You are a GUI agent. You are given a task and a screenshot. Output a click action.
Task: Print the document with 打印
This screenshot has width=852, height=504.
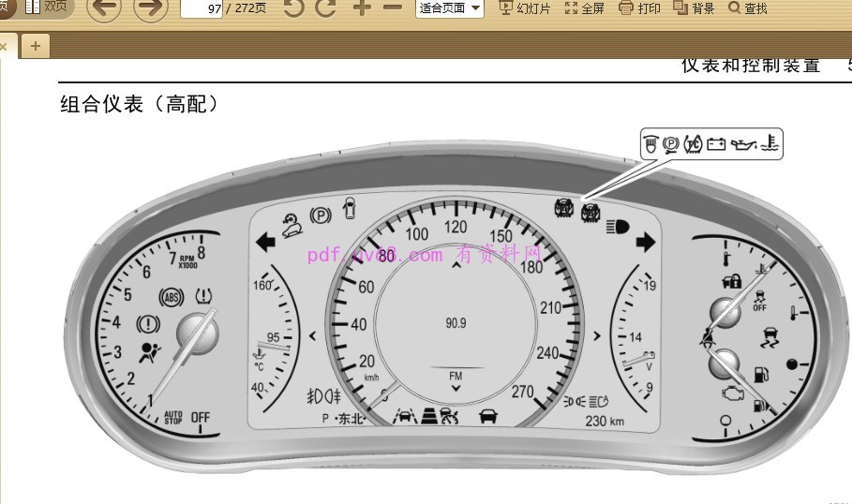click(639, 8)
